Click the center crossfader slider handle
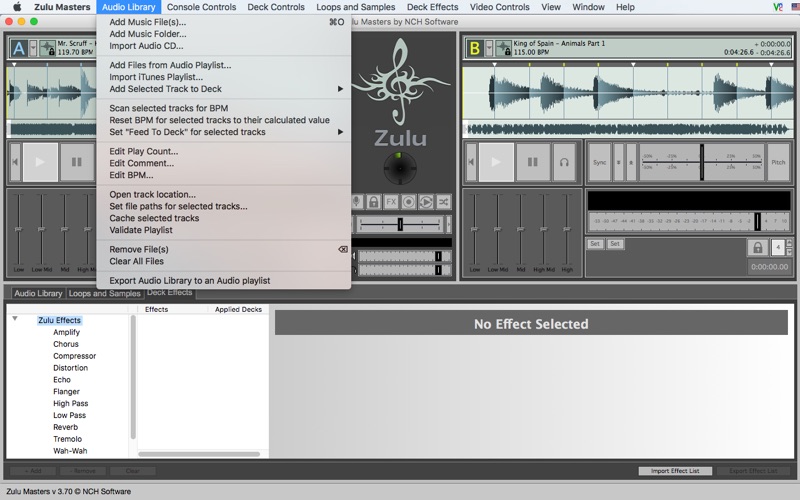This screenshot has width=800, height=500. tap(400, 224)
